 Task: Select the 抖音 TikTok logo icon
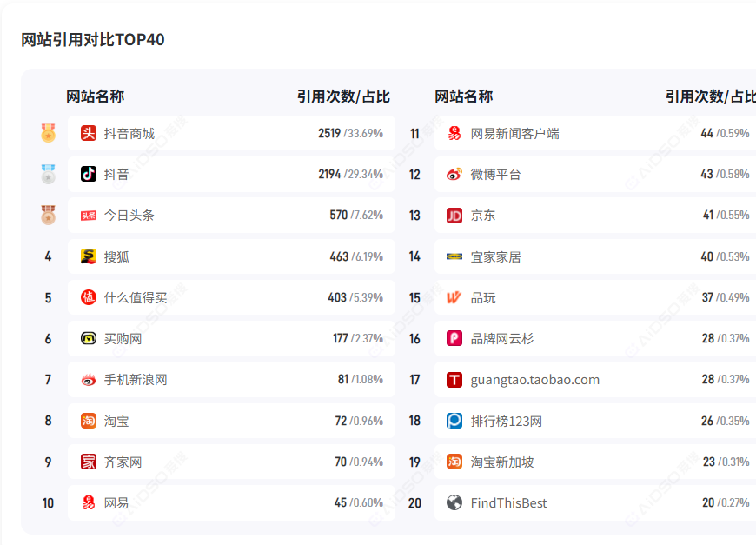pos(90,174)
